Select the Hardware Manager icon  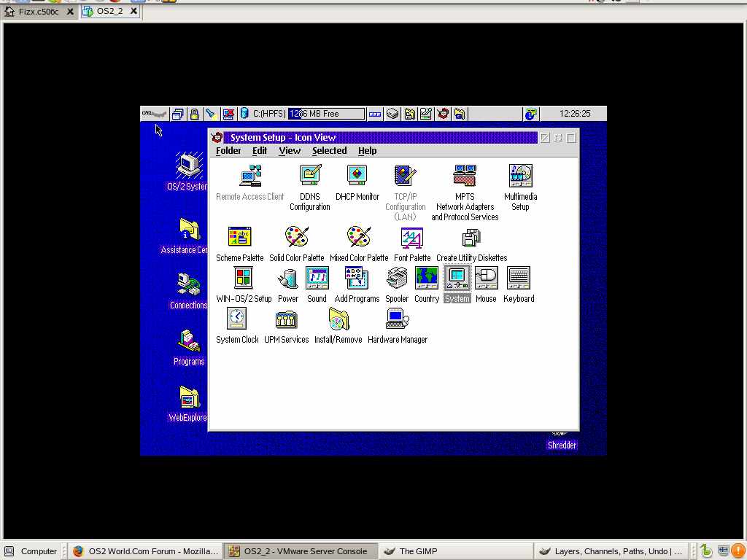click(398, 319)
